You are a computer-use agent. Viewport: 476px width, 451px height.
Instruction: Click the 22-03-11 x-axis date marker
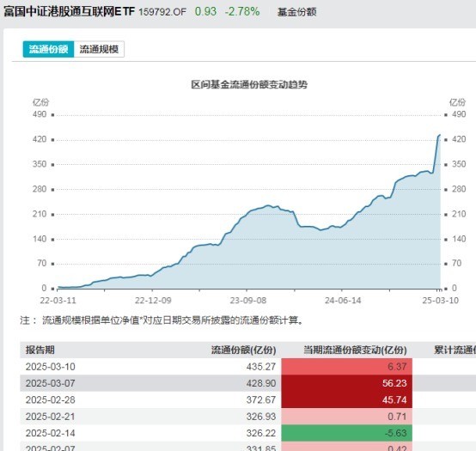[x=58, y=301]
